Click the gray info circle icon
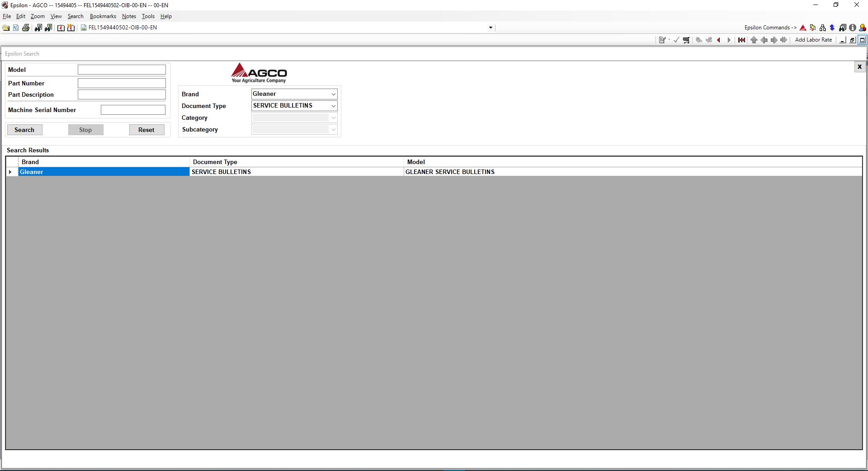 853,28
